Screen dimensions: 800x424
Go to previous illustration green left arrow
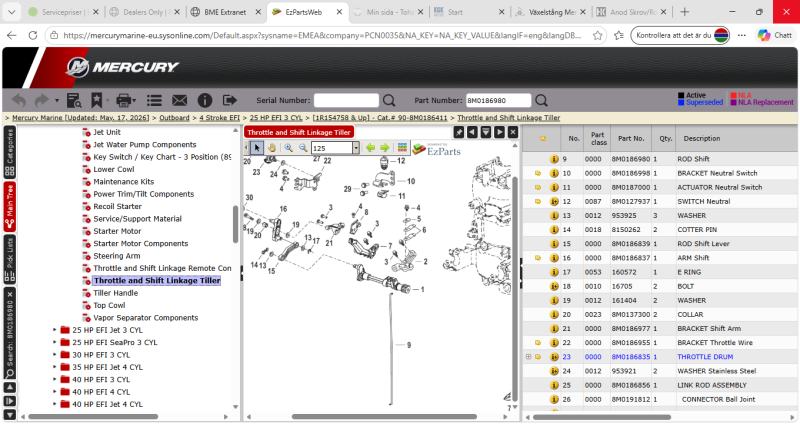coord(370,148)
